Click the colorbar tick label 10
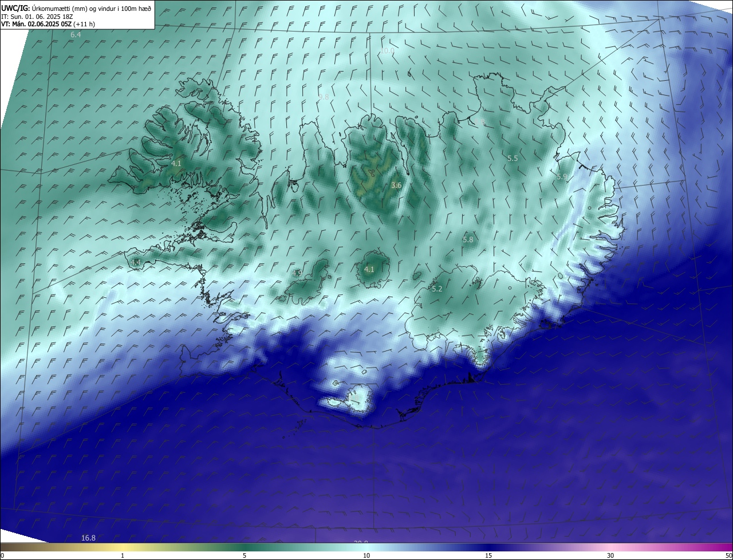 (x=366, y=555)
